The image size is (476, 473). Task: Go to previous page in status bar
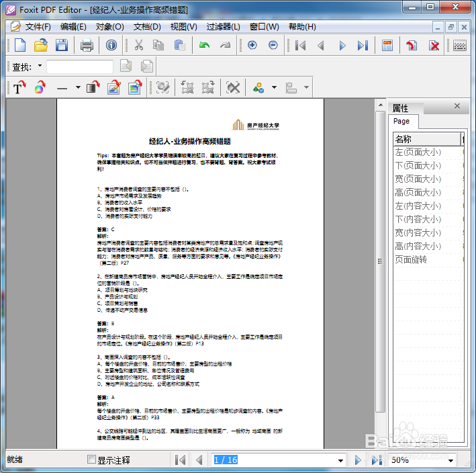point(199,460)
